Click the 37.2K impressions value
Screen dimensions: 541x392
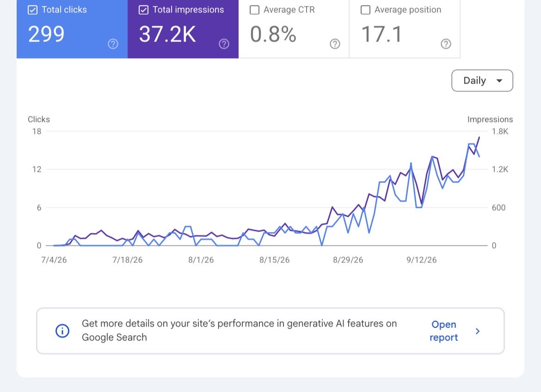167,35
